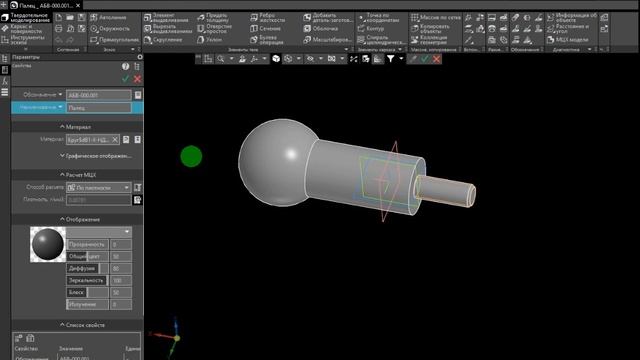
Task: Open Информация об объекте
Action: (x=571, y=18)
